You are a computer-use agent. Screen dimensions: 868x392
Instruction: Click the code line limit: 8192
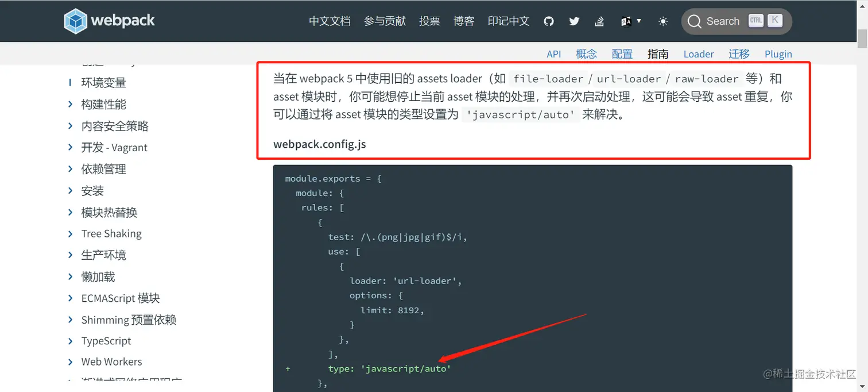392,310
